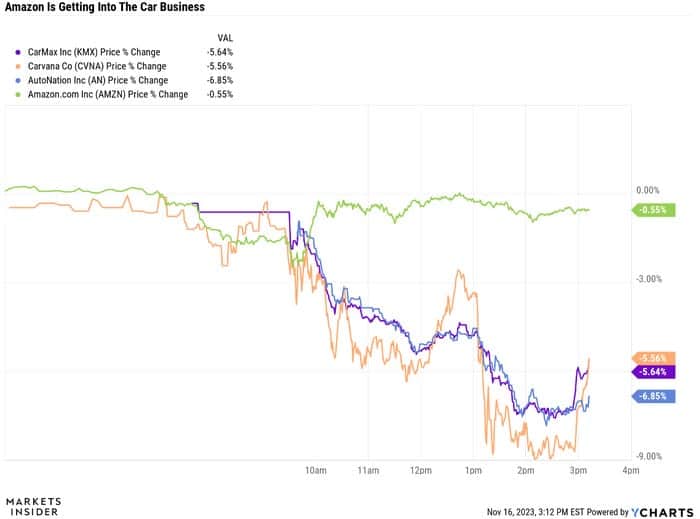This screenshot has height=519, width=700.
Task: Click the chart title about Amazon's car business
Action: pyautogui.click(x=106, y=7)
